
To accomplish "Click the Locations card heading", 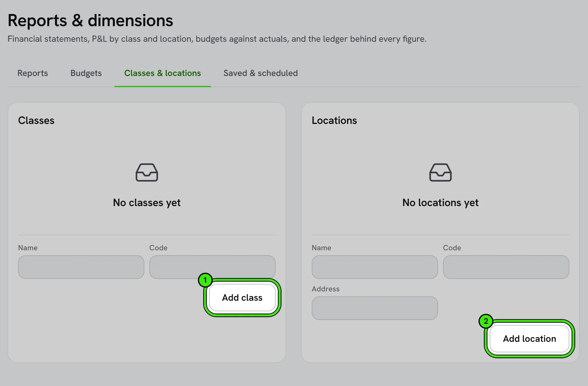I will (334, 120).
